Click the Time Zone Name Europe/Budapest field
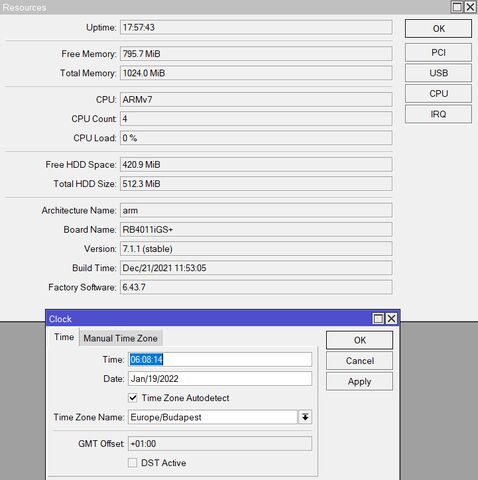Image resolution: width=478 pixels, height=480 pixels. pyautogui.click(x=213, y=417)
